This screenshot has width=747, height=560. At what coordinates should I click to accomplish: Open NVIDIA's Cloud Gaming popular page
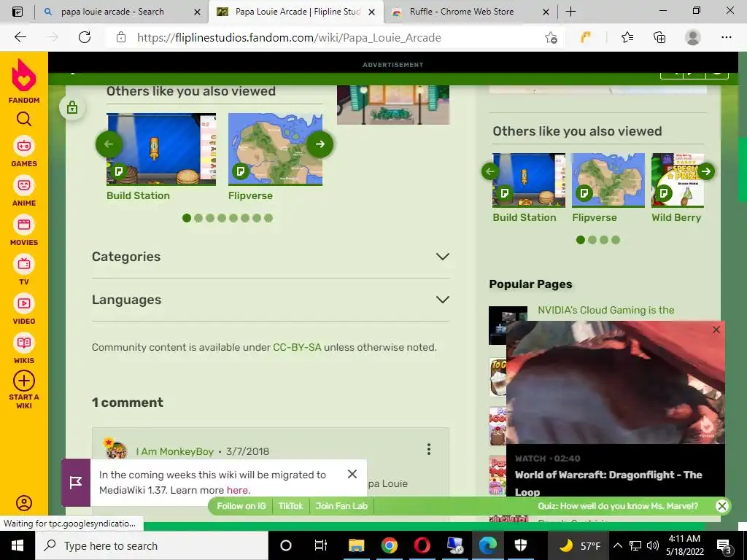pyautogui.click(x=606, y=310)
